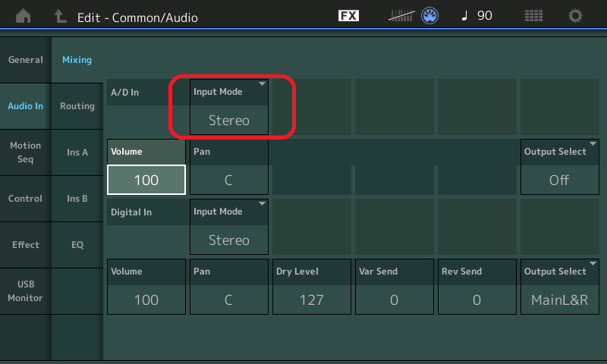Viewport: 607px width, 364px height.
Task: Expand the A/D In Input Mode dropdown
Action: coord(229,107)
